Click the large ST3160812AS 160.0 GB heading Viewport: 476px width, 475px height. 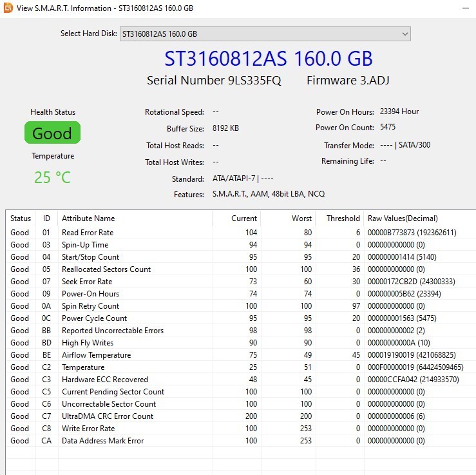point(269,58)
